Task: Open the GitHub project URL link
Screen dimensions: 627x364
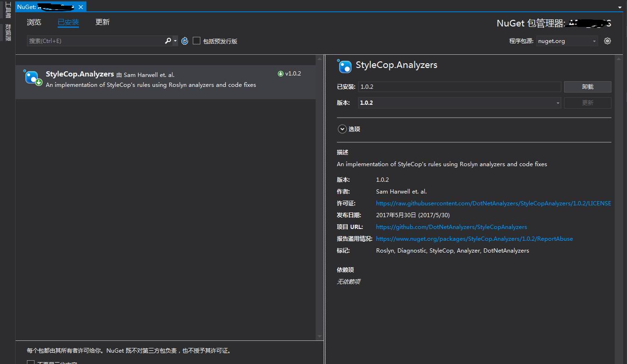Action: click(451, 227)
